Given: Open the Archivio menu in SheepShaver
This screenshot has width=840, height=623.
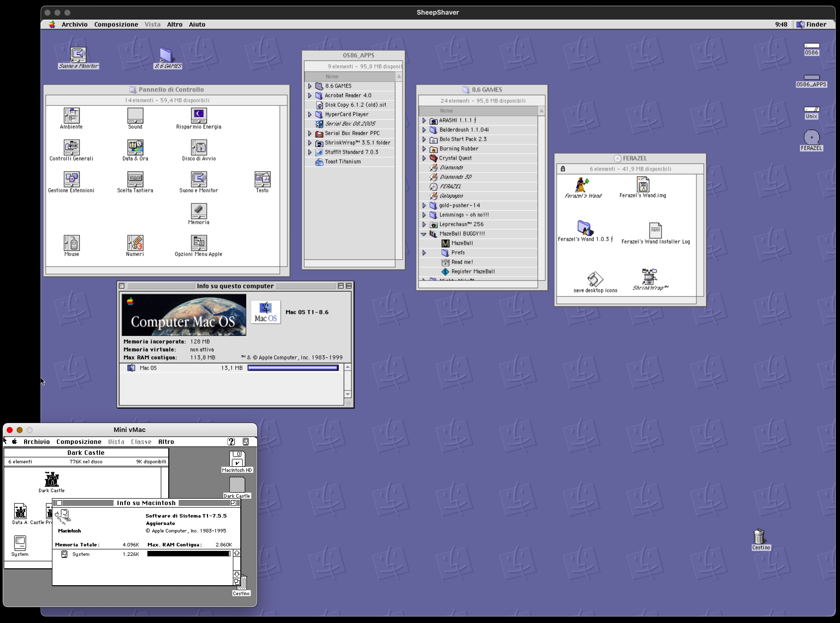Looking at the screenshot, I should 75,25.
